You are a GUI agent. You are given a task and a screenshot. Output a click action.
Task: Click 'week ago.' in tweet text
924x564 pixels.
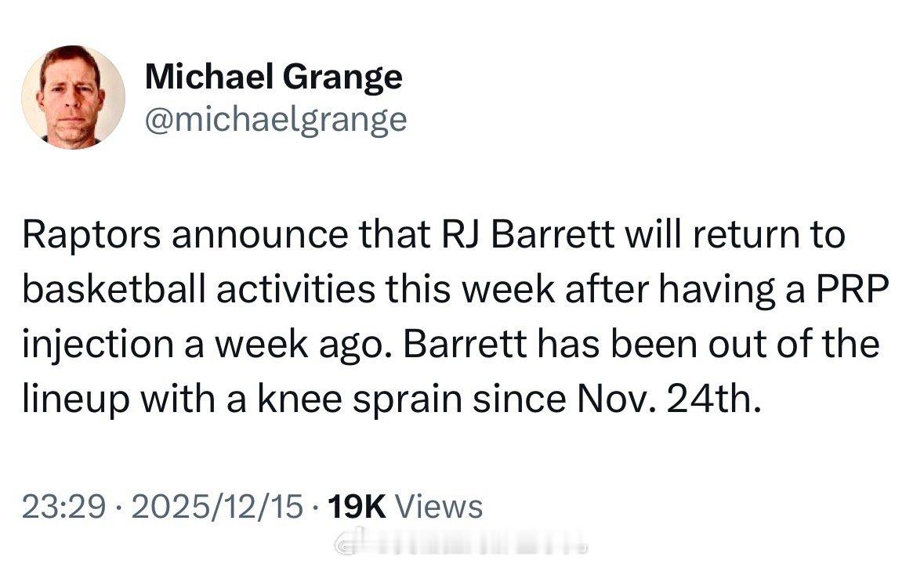[x=305, y=345]
